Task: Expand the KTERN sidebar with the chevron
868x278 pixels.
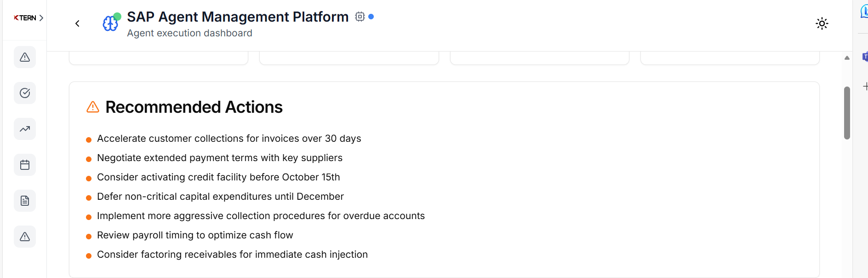Action: (x=41, y=18)
